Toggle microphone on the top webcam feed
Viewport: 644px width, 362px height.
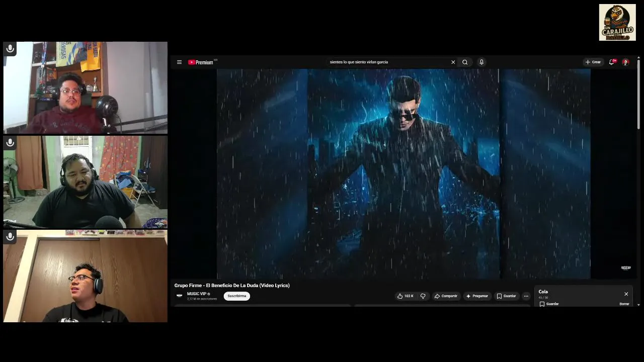tap(10, 49)
